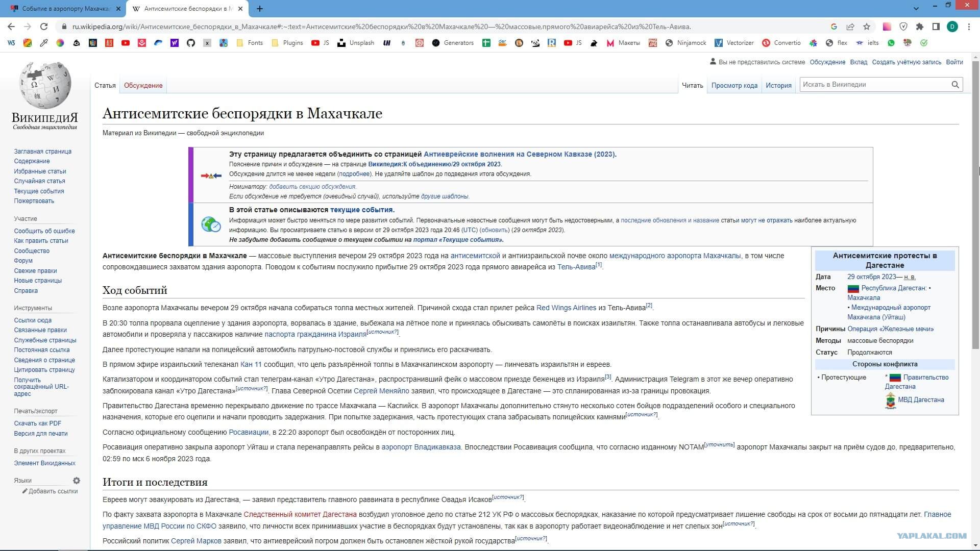980x551 pixels.
Task: Expand the tab search chevron
Action: tap(916, 8)
